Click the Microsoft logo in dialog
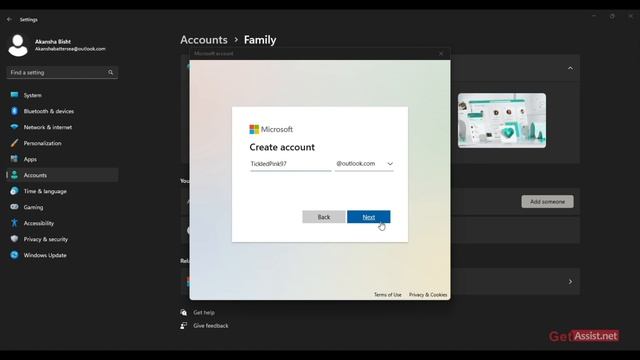640x360 pixels. point(254,129)
